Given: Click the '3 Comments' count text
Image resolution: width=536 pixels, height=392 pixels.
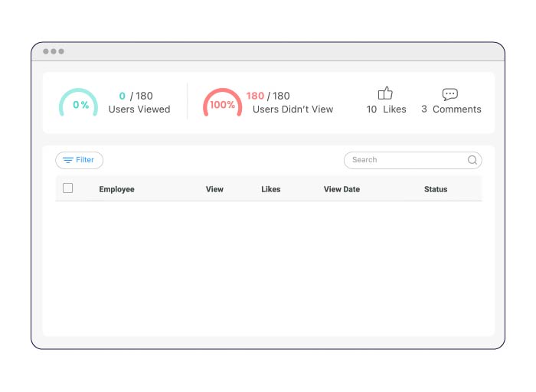Looking at the screenshot, I should (451, 109).
